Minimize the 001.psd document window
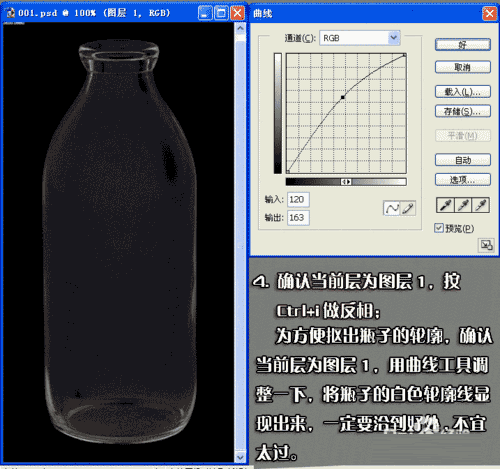 coord(205,13)
